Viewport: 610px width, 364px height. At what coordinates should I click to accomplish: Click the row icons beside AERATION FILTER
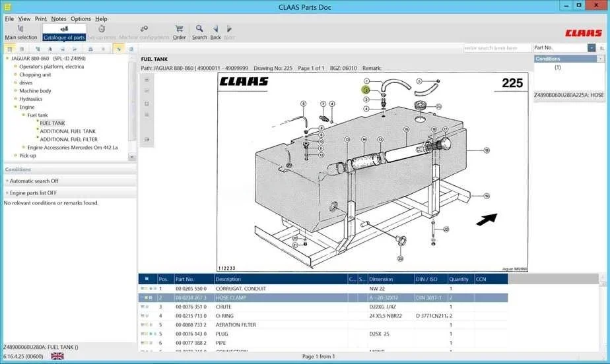pyautogui.click(x=147, y=324)
